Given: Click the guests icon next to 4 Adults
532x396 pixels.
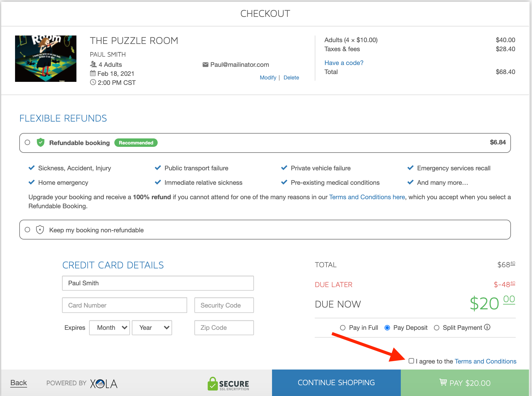Looking at the screenshot, I should tap(93, 64).
